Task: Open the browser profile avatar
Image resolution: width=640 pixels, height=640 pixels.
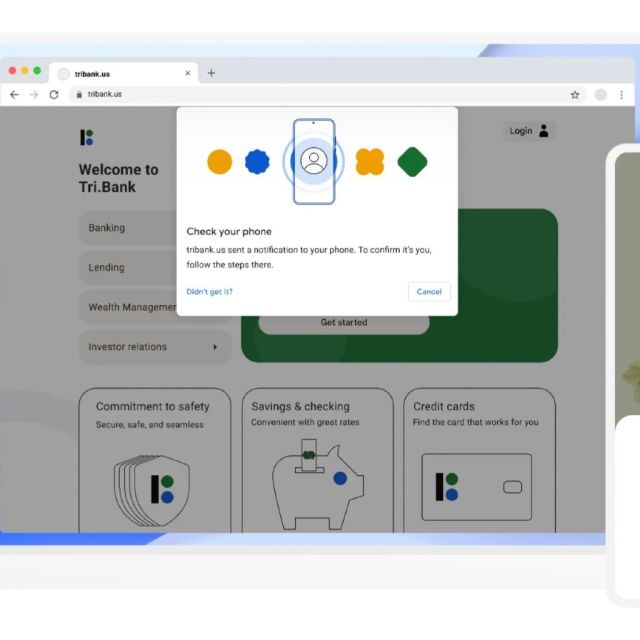Action: [600, 95]
